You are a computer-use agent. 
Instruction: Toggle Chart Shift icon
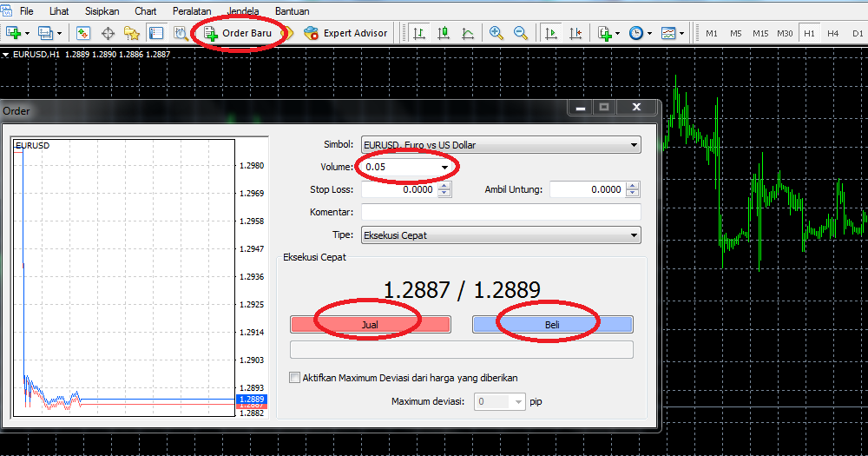pos(575,33)
